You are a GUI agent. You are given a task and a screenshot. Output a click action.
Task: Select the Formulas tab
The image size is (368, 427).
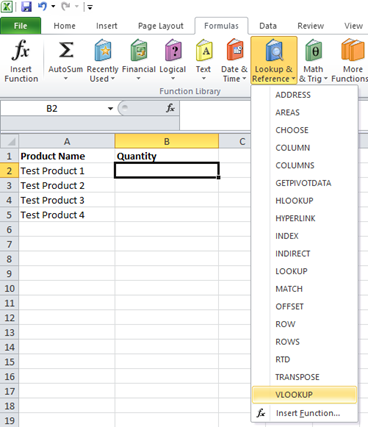pyautogui.click(x=221, y=26)
